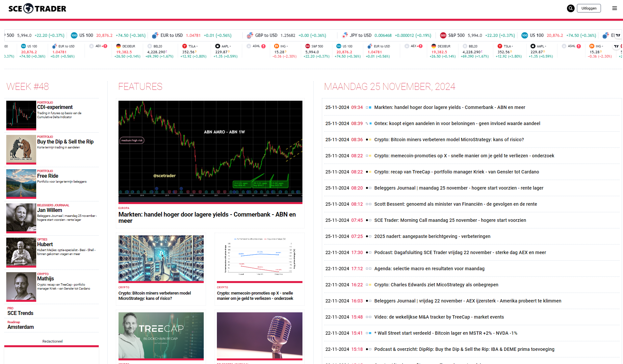Click the Bitcoin mining farm thumbnail

tap(161, 259)
